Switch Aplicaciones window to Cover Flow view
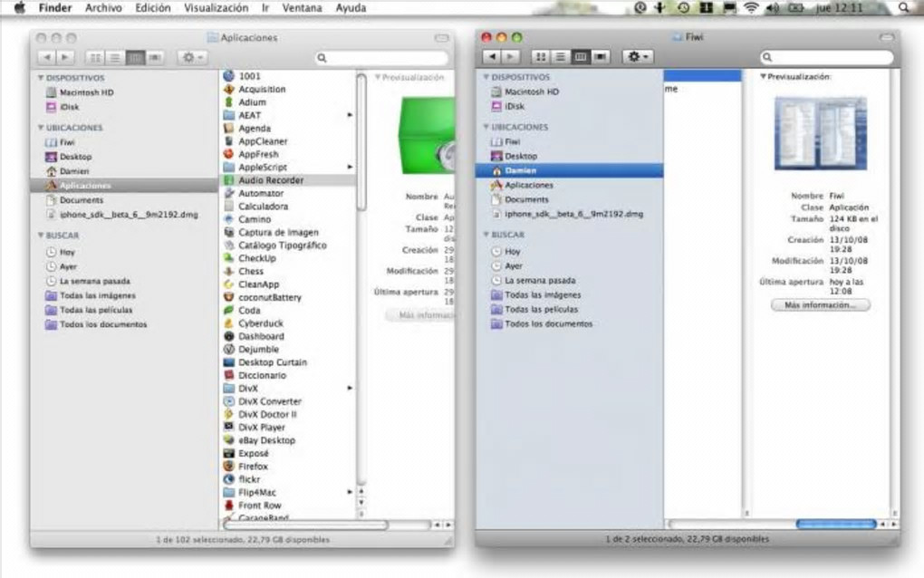This screenshot has height=578, width=924. tap(155, 57)
